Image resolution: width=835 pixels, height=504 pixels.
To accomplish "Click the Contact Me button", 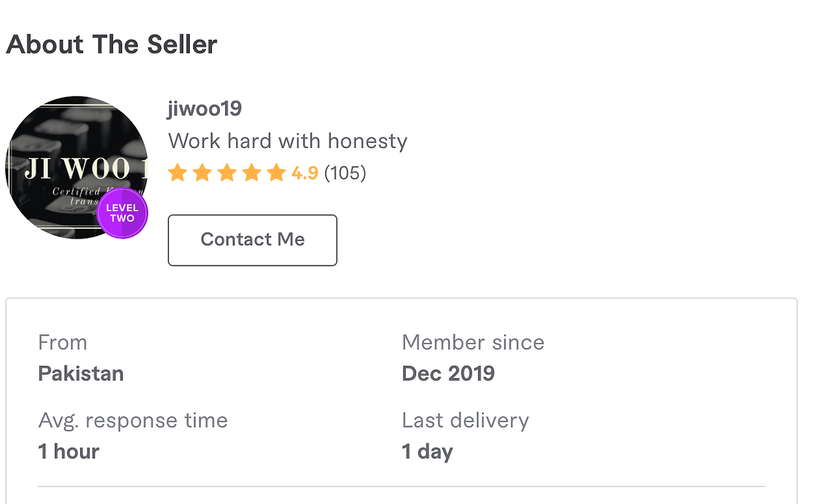I will coord(252,240).
